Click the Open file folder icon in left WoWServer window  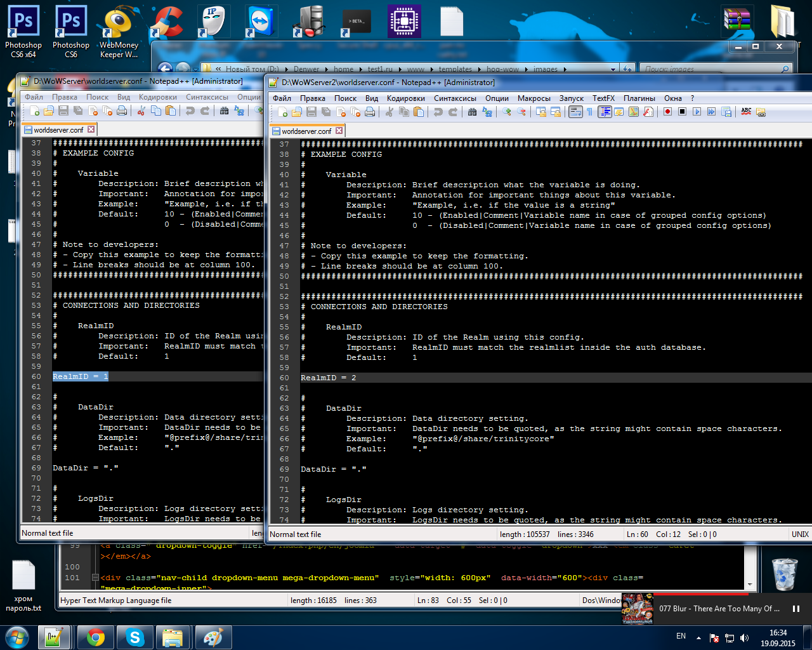coord(49,110)
